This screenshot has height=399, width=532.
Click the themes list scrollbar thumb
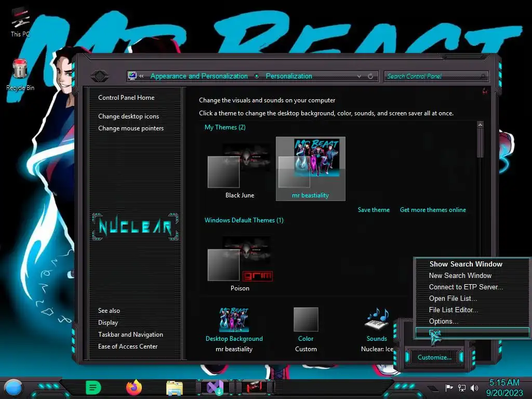point(480,143)
